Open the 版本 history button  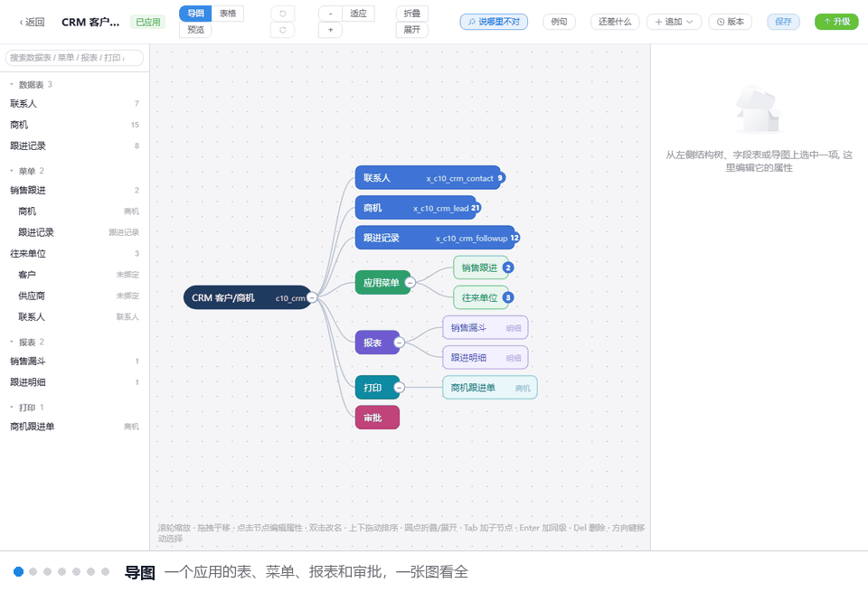point(731,22)
